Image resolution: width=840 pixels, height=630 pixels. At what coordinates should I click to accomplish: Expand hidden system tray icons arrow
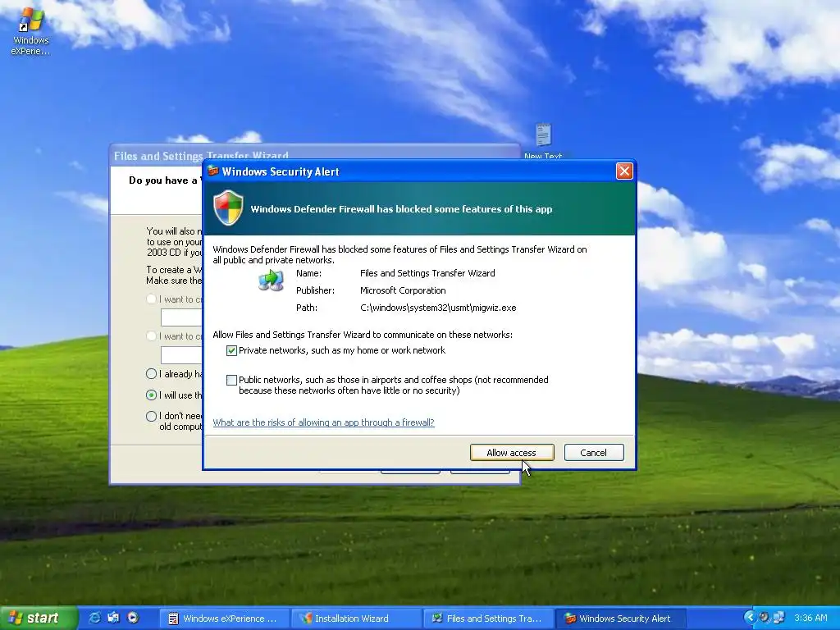coord(750,618)
